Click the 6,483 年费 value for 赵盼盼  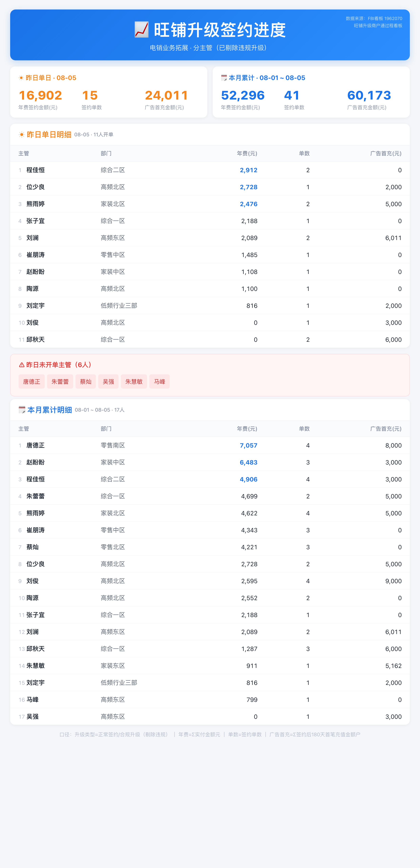[x=249, y=463]
